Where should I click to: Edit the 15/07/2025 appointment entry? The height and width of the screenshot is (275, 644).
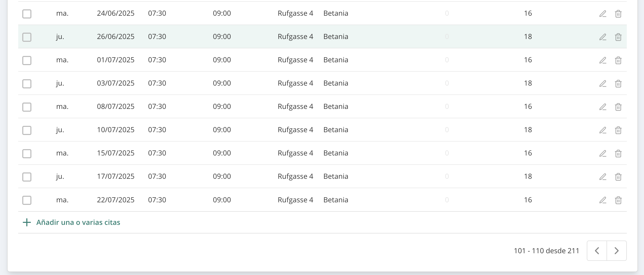[x=603, y=153]
